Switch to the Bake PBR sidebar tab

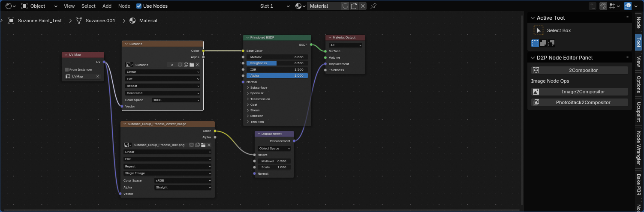(638, 185)
